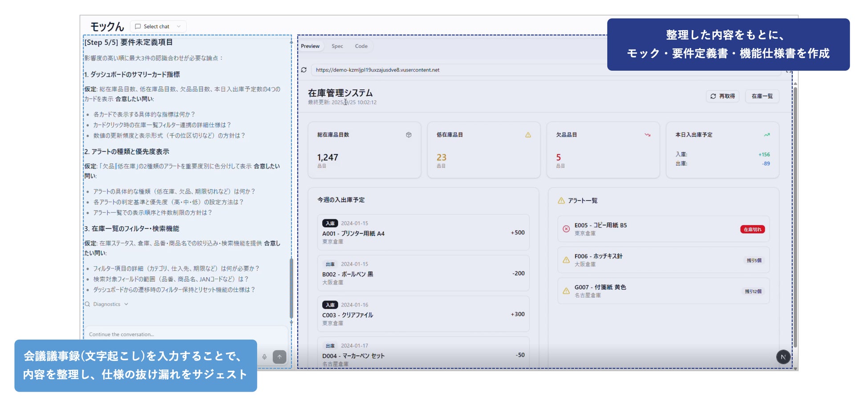Screen dimensions: 868x405
Task: Open the 在庫一覧 button
Action: click(762, 96)
